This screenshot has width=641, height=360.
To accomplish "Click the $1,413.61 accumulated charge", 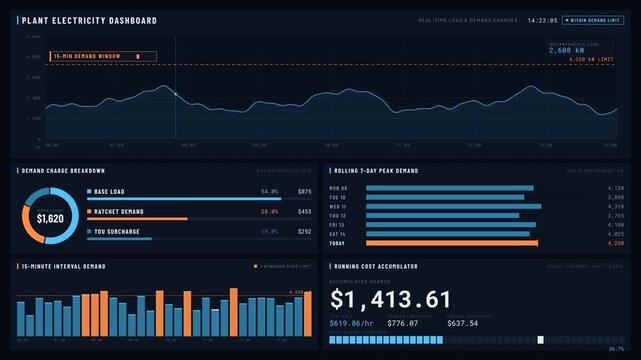I will point(390,299).
